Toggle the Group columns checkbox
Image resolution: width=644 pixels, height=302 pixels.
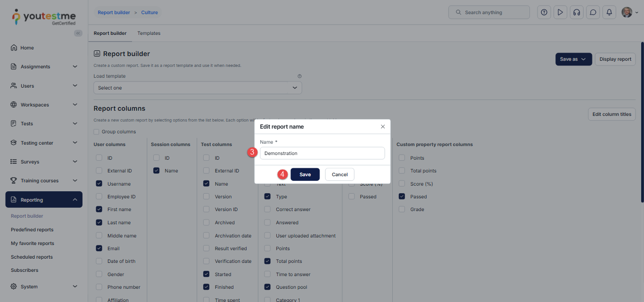pyautogui.click(x=97, y=132)
